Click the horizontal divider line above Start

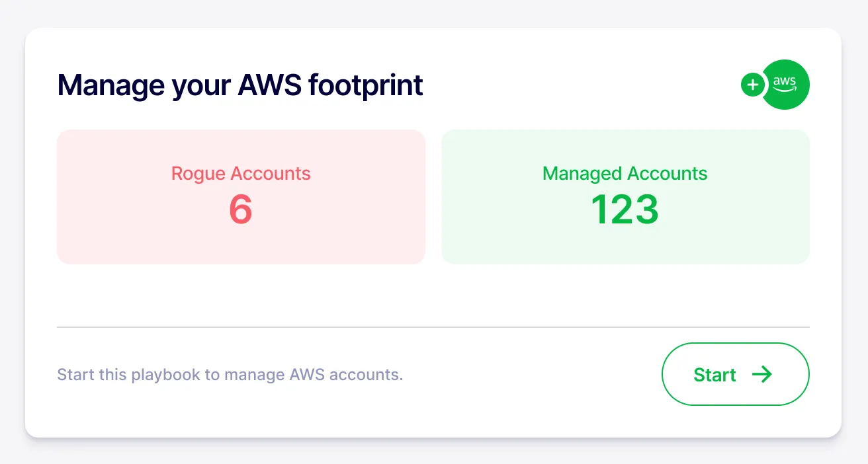(433, 327)
